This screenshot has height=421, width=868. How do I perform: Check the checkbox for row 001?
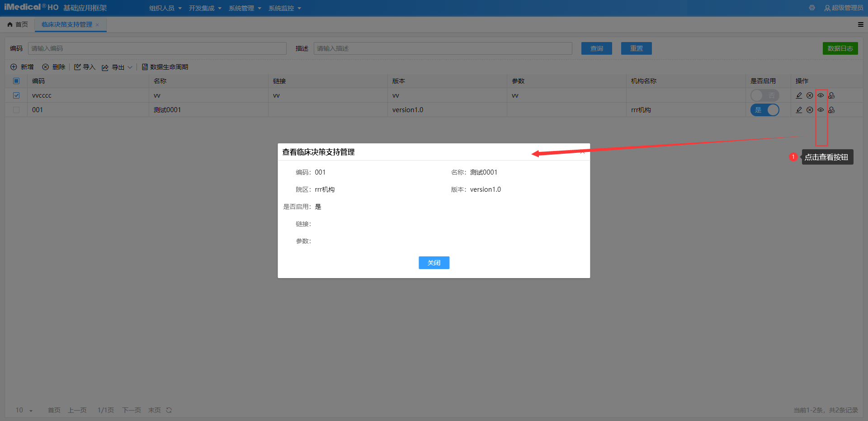tap(16, 110)
